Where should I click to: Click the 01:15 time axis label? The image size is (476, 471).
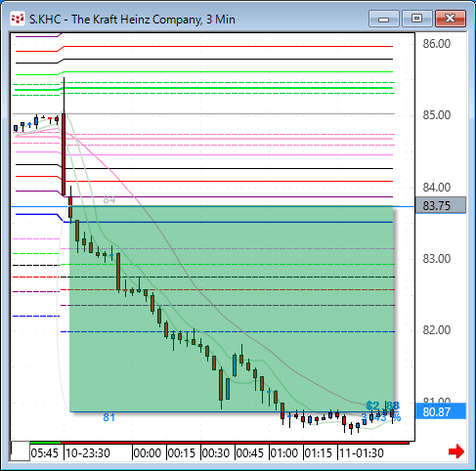pyautogui.click(x=319, y=452)
